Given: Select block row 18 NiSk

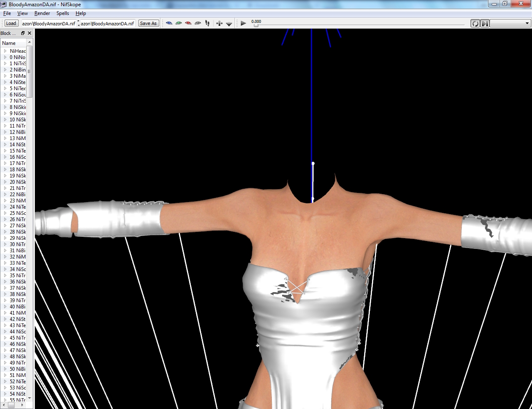Looking at the screenshot, I should point(14,170).
